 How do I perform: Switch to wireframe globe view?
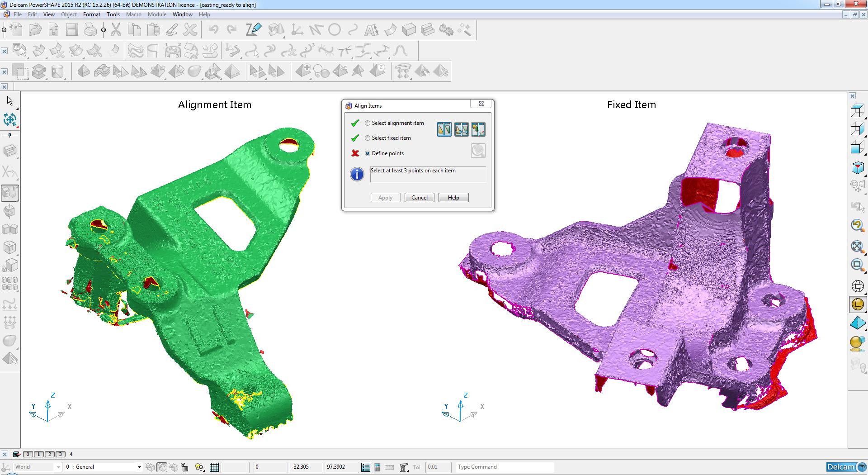tap(857, 286)
